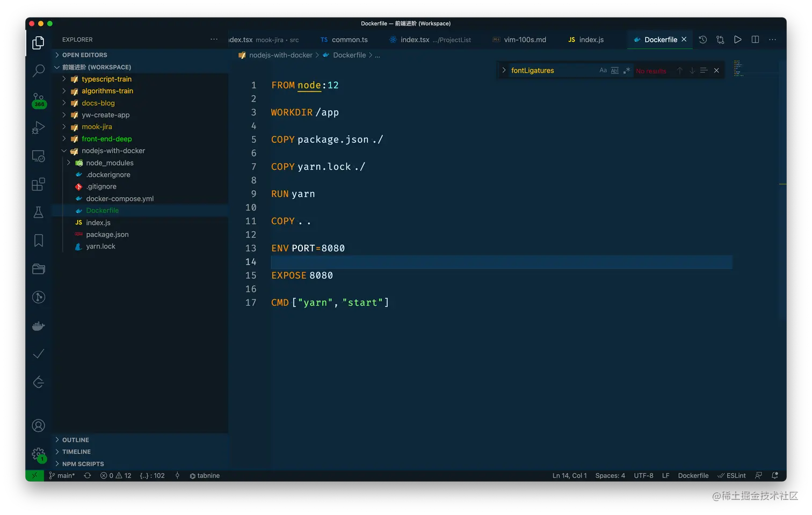Viewport: 812px width, 515px height.
Task: Synchronize changes in status bar
Action: click(88, 476)
